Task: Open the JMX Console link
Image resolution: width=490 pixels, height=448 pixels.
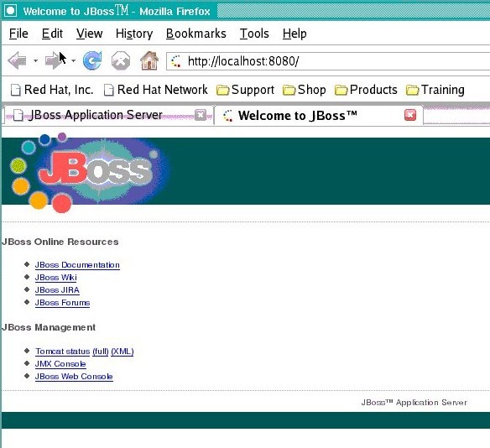Action: click(60, 364)
